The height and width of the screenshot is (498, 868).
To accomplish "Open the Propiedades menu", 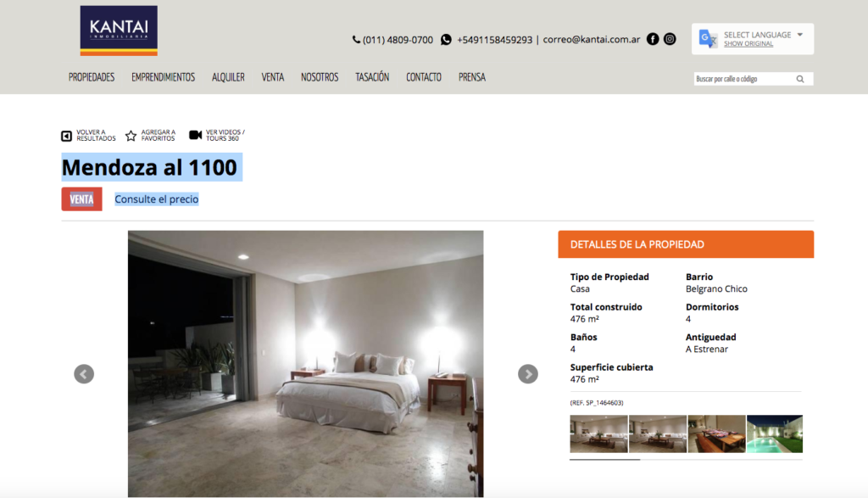I will (92, 77).
